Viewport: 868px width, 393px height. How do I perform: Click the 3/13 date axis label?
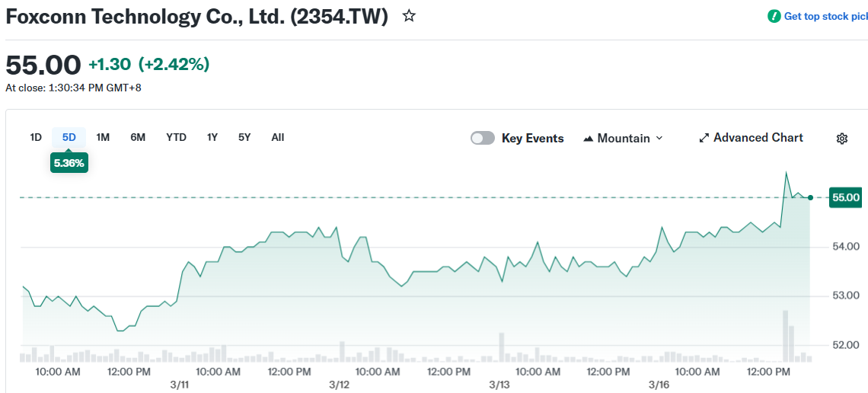[499, 384]
